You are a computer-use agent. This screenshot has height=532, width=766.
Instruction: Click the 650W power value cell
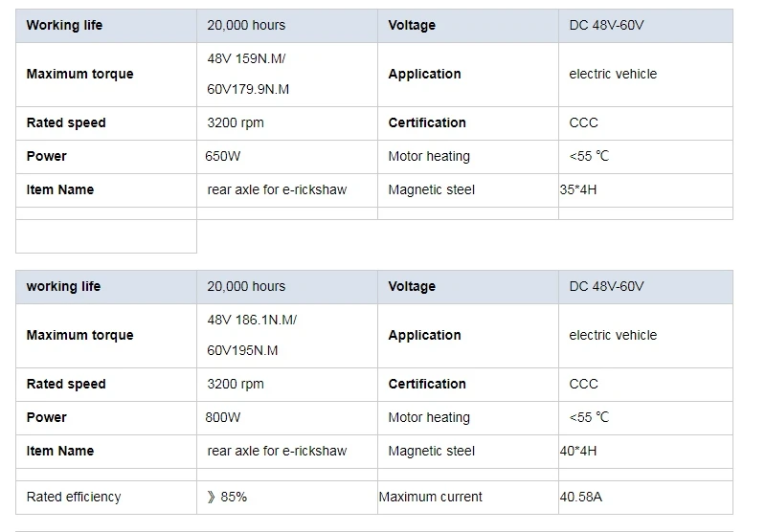[222, 156]
